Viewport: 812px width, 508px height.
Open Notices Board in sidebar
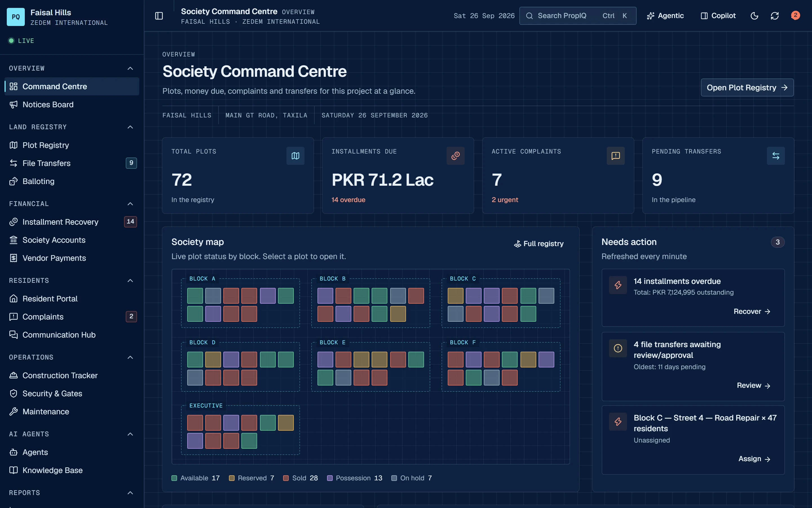(72, 104)
